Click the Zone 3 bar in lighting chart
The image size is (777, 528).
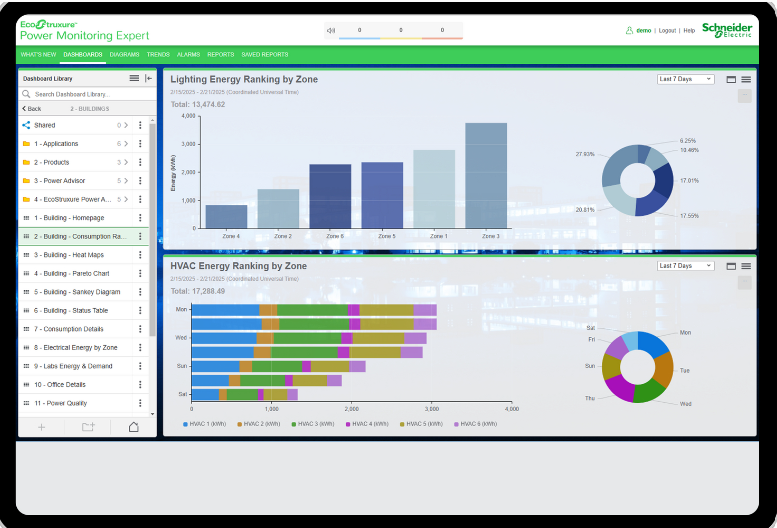486,175
